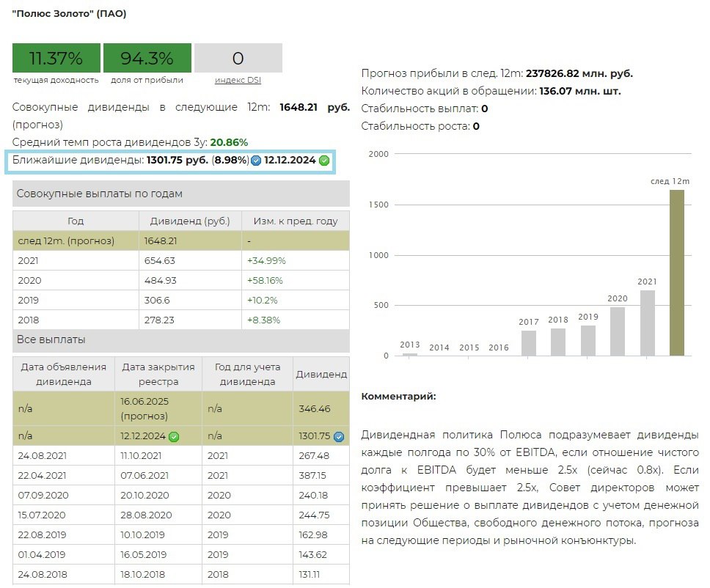Viewport: 710px width, 588px height.
Task: Select the 2021 bar in dividend chart
Action: tap(647, 323)
